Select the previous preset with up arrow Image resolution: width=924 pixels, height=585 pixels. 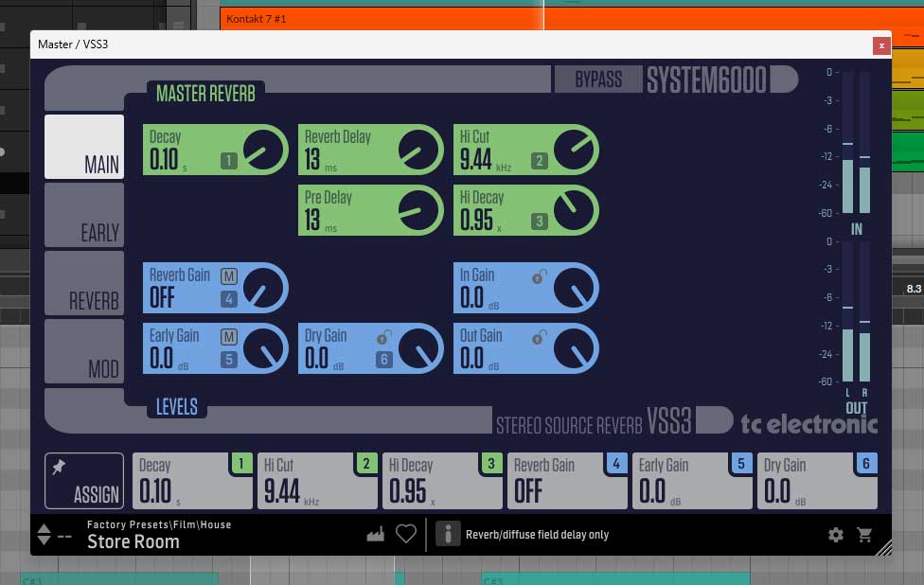tap(44, 528)
